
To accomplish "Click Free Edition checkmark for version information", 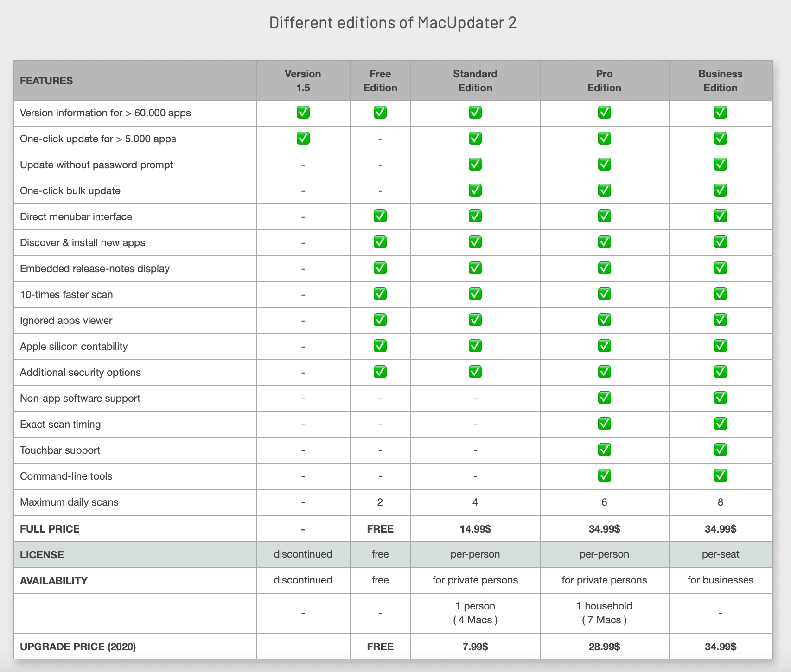I will coord(380,113).
